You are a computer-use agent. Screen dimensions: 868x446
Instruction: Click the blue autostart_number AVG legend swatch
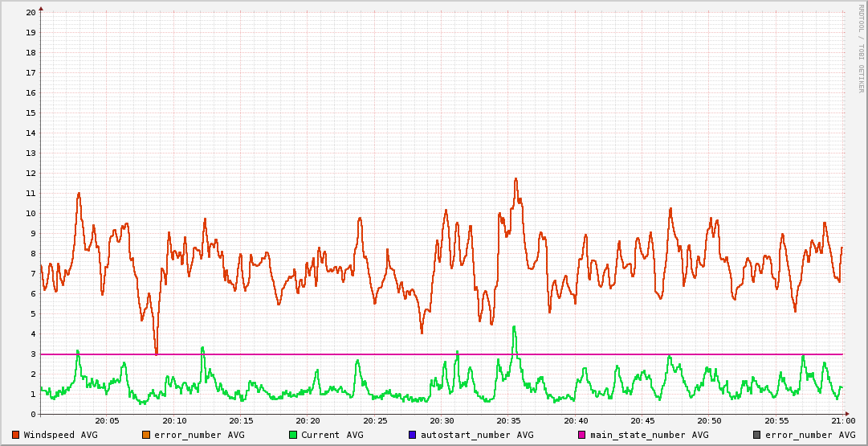(x=413, y=435)
